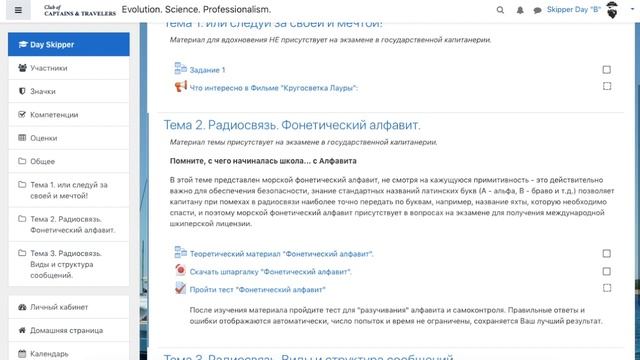This screenshot has height=360, width=640.
Task: Click text 'Материал темы присутствует на экзамене'
Action: pos(304,142)
